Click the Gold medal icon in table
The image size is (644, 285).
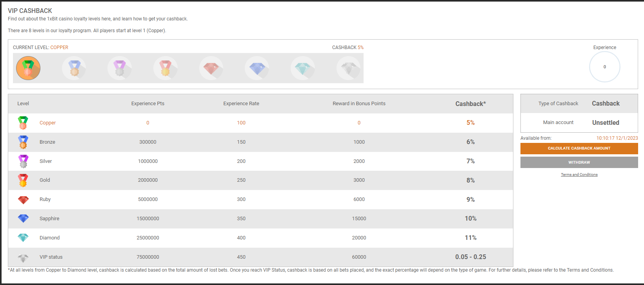(x=23, y=180)
